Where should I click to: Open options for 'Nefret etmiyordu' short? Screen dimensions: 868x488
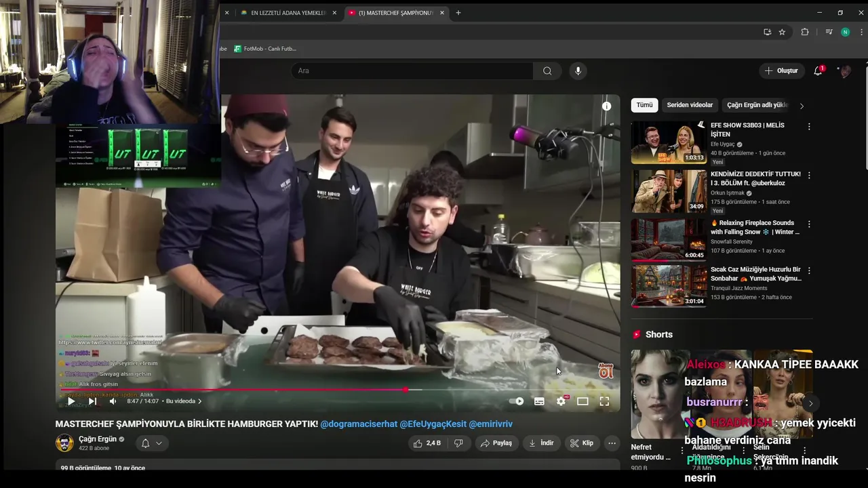click(x=682, y=450)
